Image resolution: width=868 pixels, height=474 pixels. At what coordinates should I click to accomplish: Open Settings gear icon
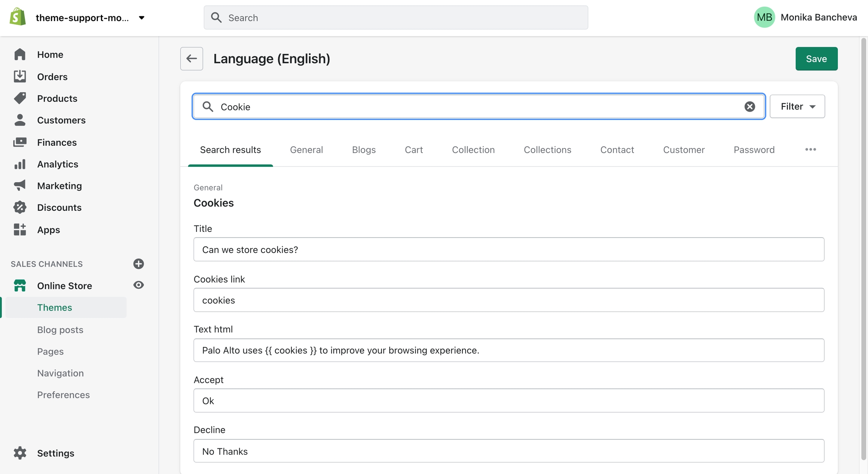[x=20, y=453]
